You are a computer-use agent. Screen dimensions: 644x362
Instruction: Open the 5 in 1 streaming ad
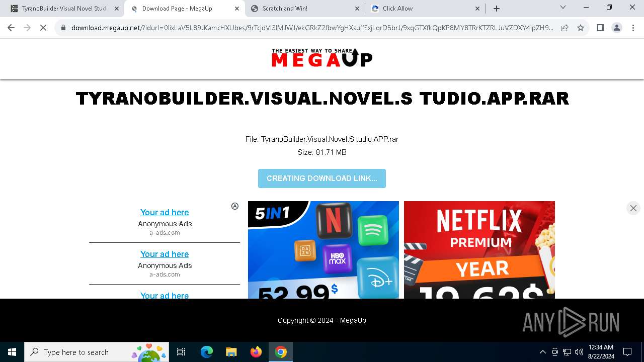(324, 250)
